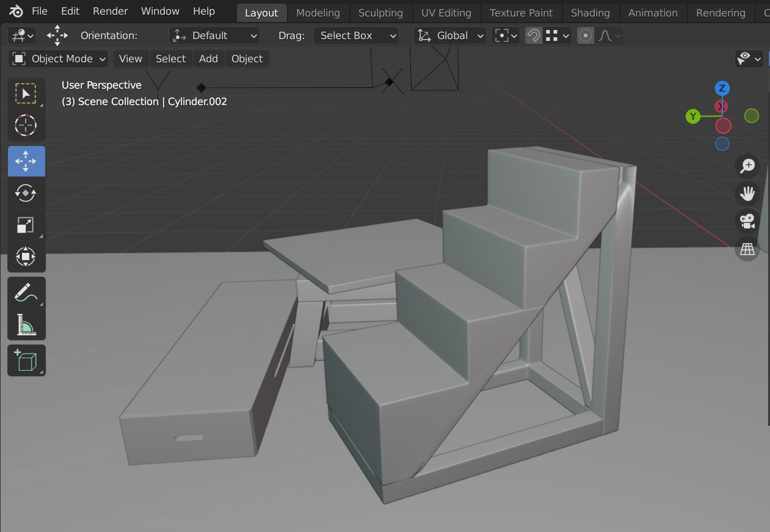The height and width of the screenshot is (532, 770).
Task: Switch perspective/orthographic grid icon
Action: coord(747,249)
